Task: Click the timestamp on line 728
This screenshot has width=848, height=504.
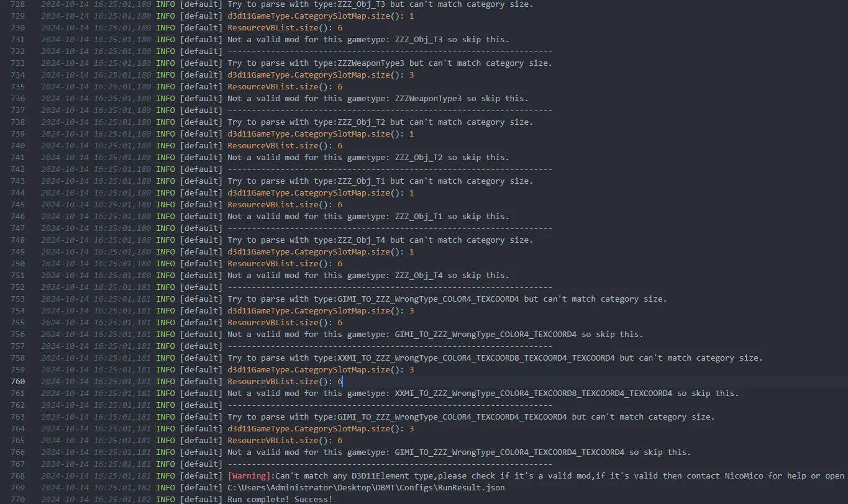Action: [96, 4]
